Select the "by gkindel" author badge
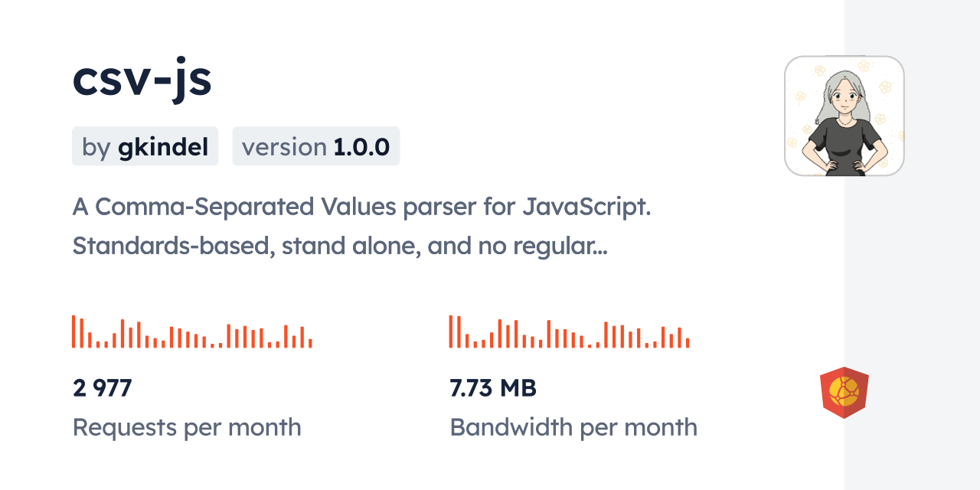Screen dimensions: 980x490 click(x=145, y=146)
